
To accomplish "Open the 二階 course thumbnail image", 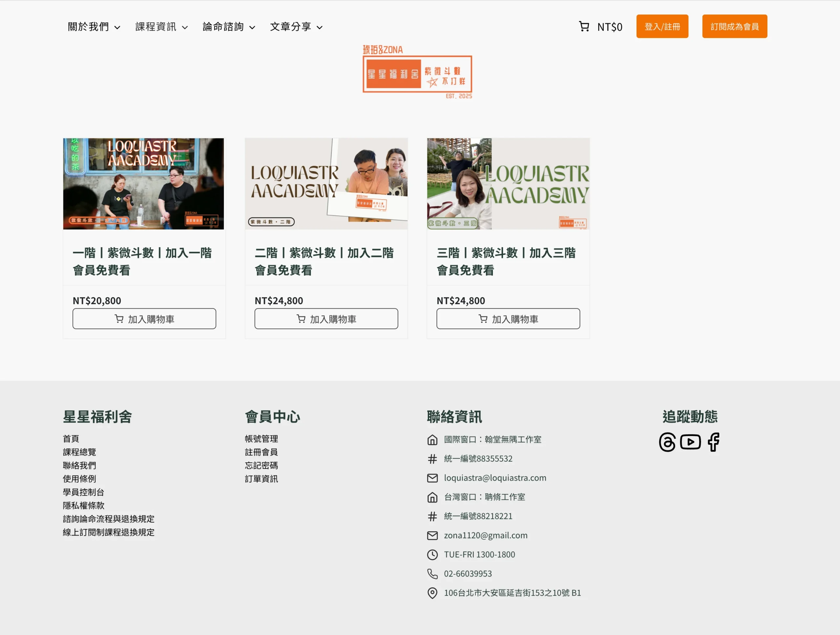I will [x=326, y=184].
